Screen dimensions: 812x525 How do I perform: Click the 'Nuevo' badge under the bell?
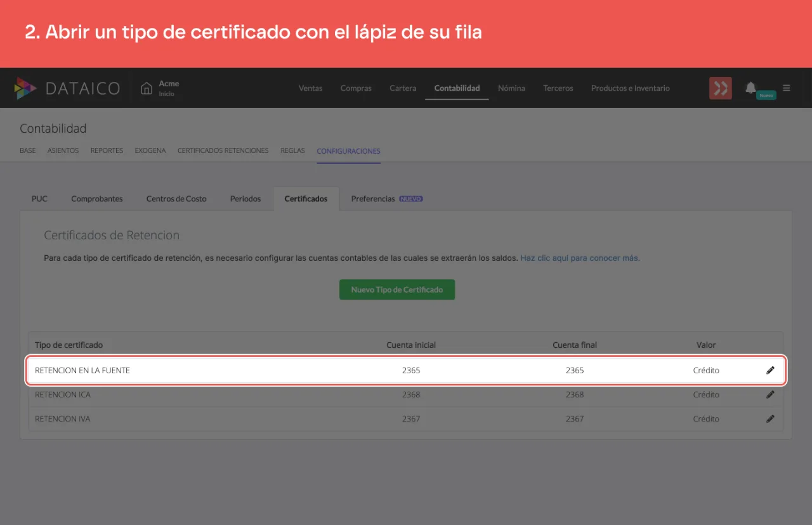pos(766,95)
